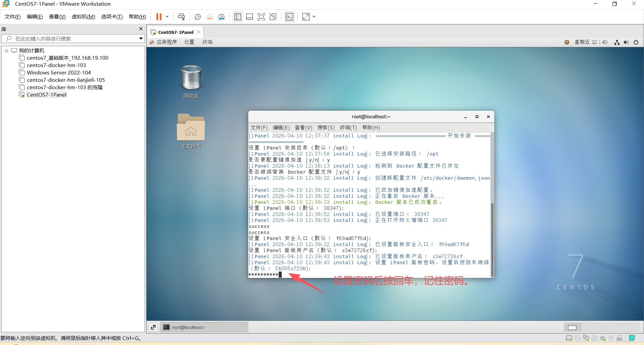Click the hard disk status icon
Image resolution: width=644 pixels, height=345 pixels.
point(569,338)
